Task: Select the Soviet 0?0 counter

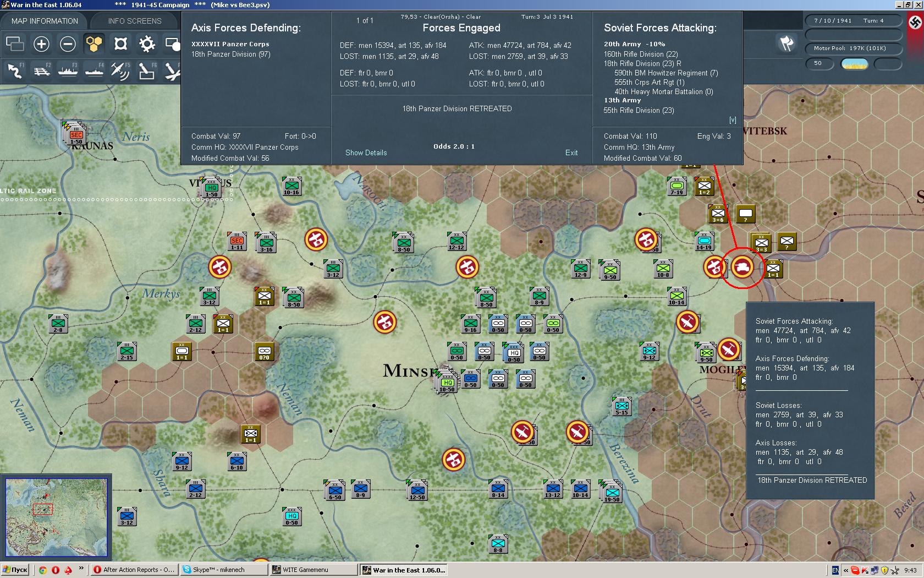Action: [x=265, y=351]
